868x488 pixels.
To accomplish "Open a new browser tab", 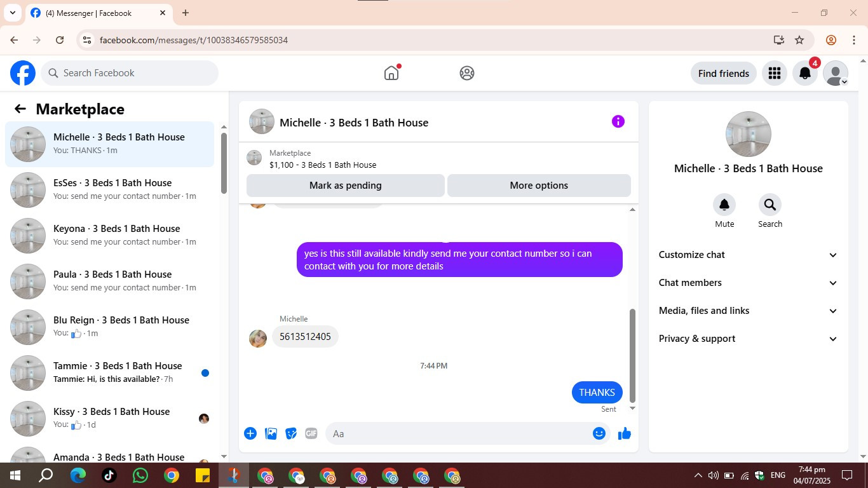I will [x=186, y=13].
